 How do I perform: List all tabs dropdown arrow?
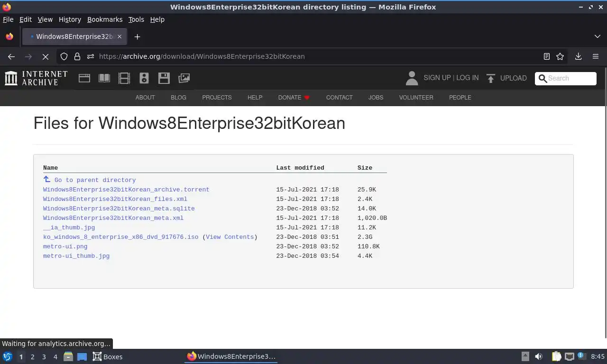tap(598, 36)
